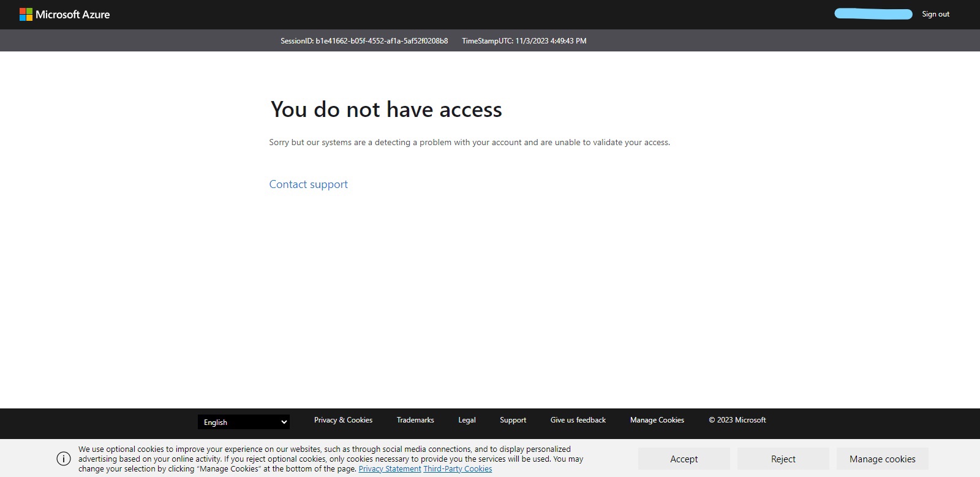Click the 'You do not have access' heading
Screen dimensions: 980x477
coord(386,110)
